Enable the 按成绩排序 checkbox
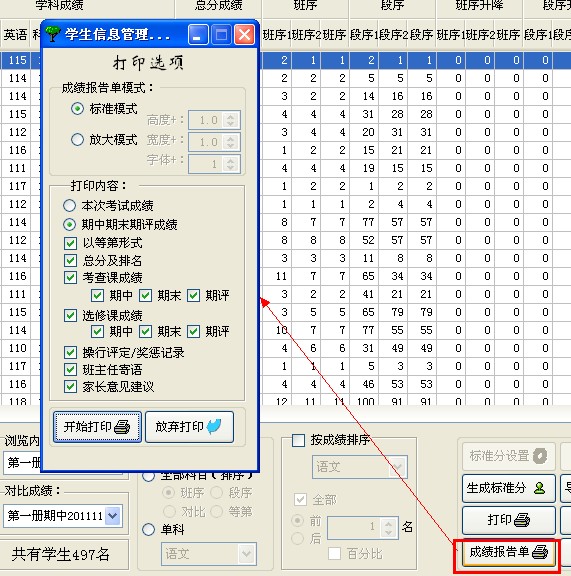 pyautogui.click(x=298, y=440)
